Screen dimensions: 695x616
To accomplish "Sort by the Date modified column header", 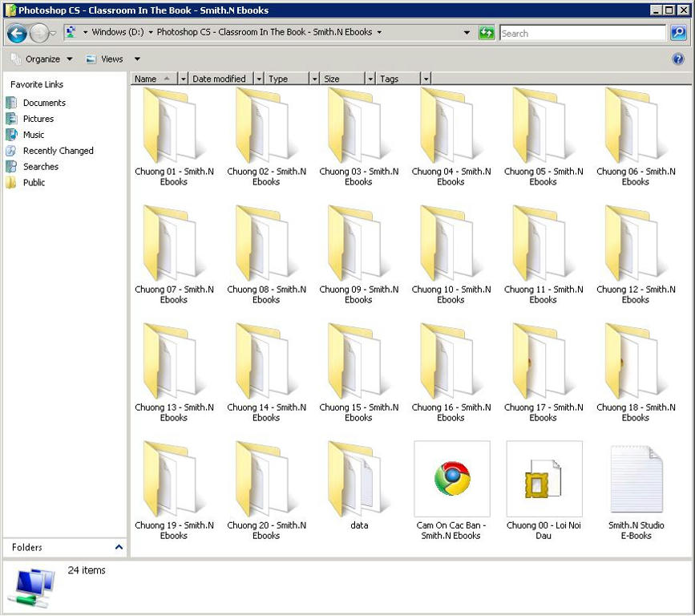I will [222, 79].
